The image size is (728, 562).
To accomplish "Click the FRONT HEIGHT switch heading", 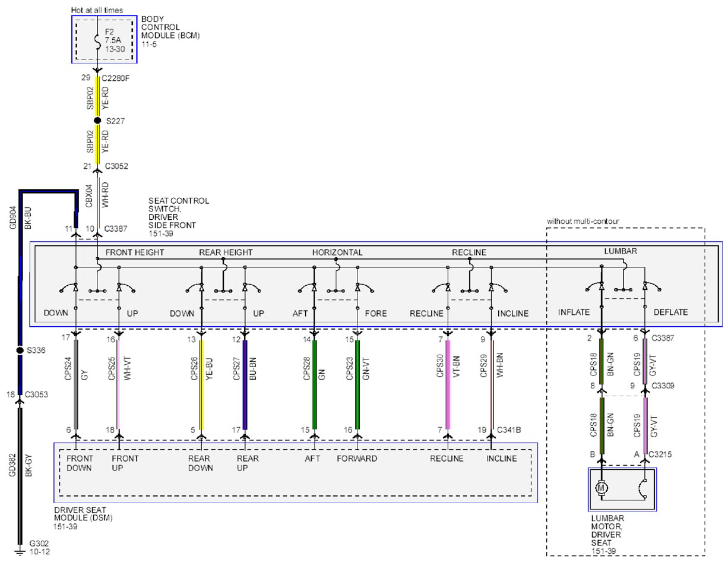I will (135, 252).
